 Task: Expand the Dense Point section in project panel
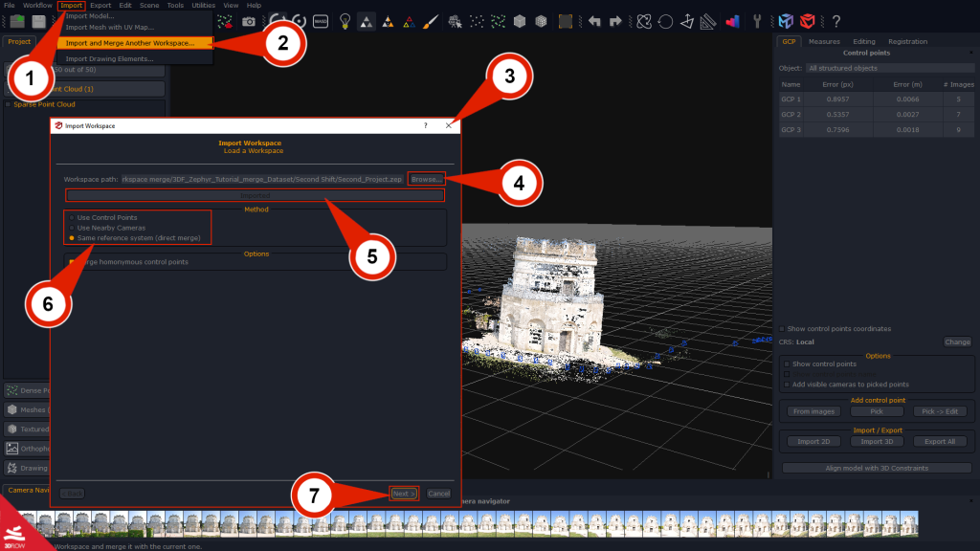(26, 390)
